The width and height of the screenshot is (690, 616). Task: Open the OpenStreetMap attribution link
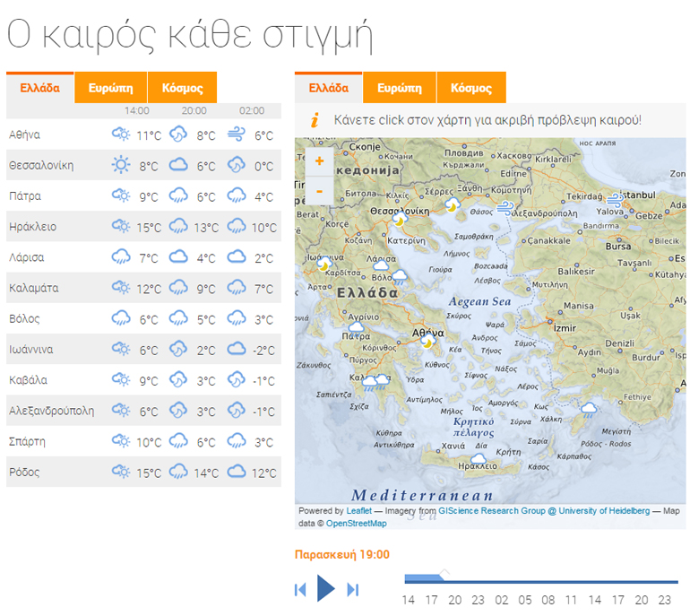pos(356,523)
